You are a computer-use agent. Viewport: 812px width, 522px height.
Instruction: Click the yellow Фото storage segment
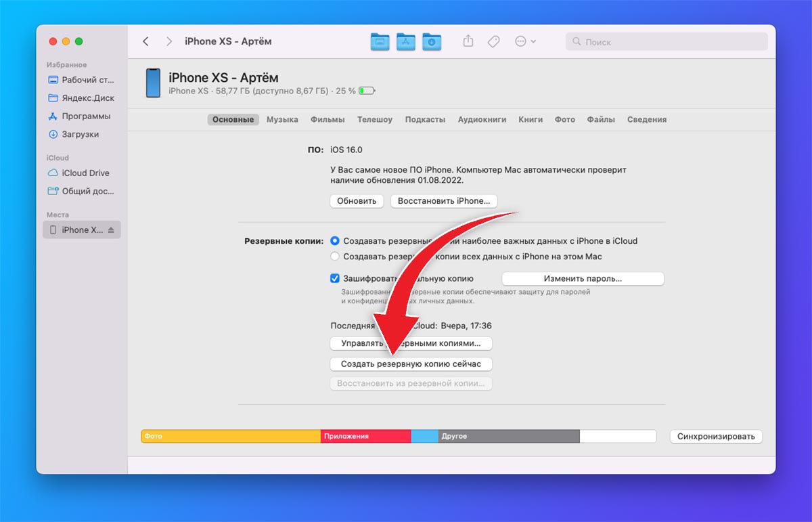[231, 437]
